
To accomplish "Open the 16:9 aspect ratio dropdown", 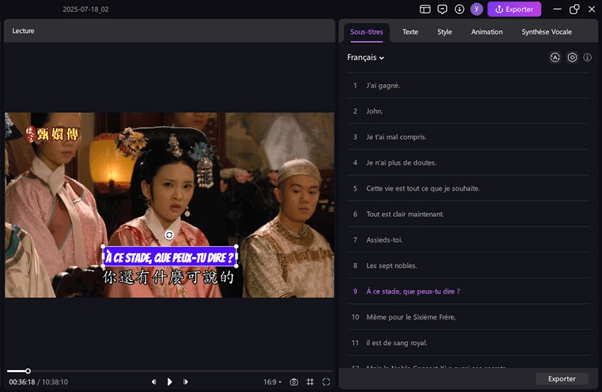I will pyautogui.click(x=272, y=382).
